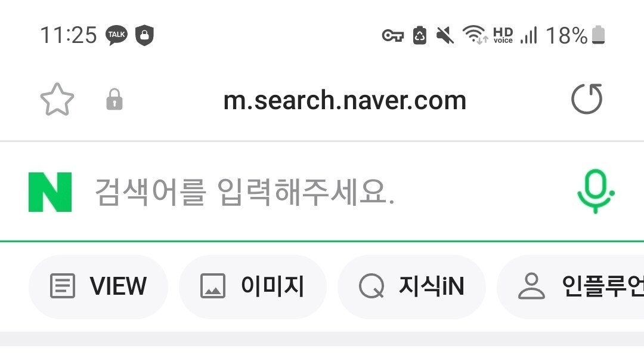Viewport: 644px width, 358px height.
Task: Reload the page with the refresh icon
Action: point(587,98)
